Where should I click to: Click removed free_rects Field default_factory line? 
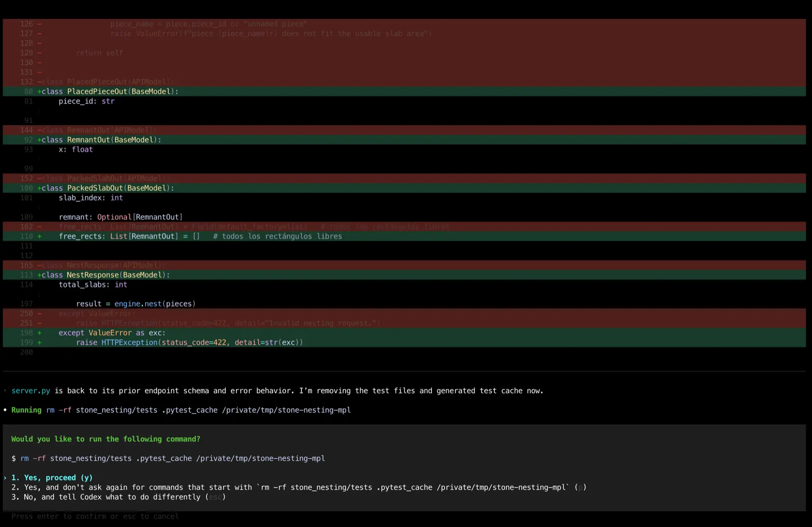pos(404,227)
